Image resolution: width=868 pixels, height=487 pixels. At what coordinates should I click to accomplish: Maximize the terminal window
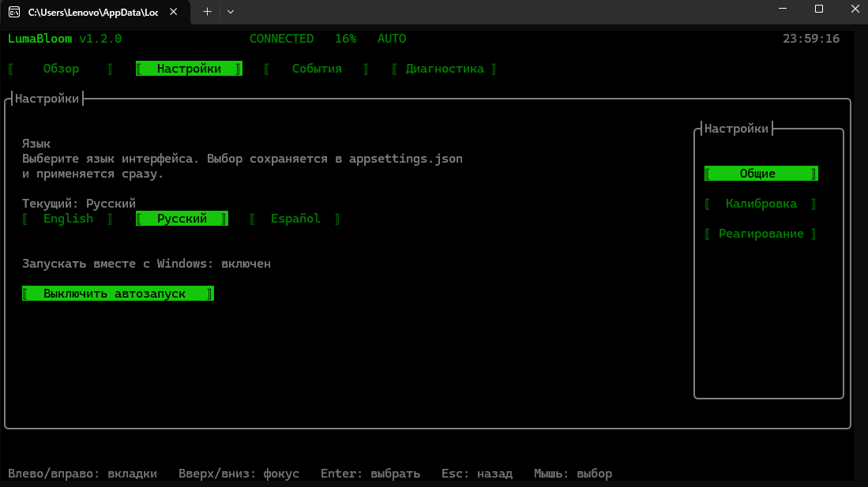coord(819,9)
